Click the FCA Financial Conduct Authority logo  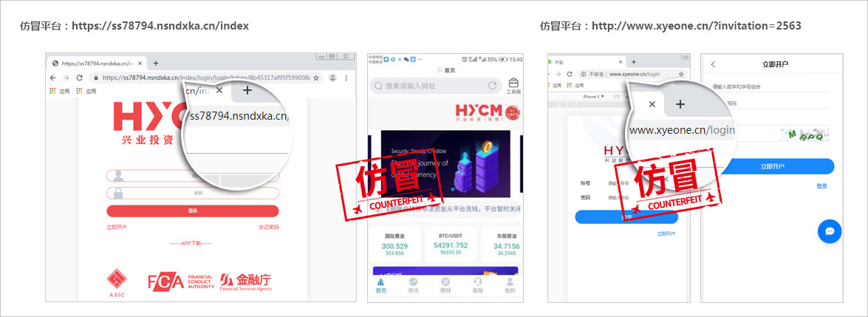click(x=180, y=282)
